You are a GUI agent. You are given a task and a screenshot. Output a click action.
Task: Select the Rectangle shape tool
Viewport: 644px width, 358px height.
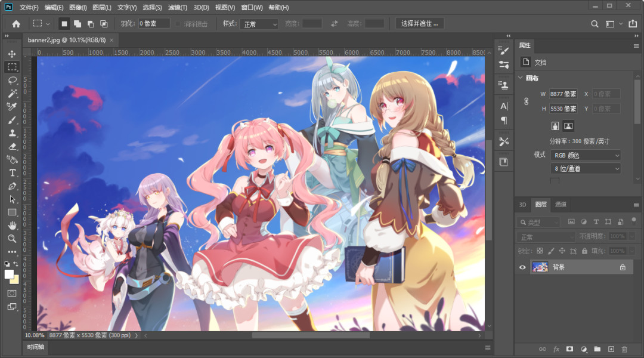point(12,212)
